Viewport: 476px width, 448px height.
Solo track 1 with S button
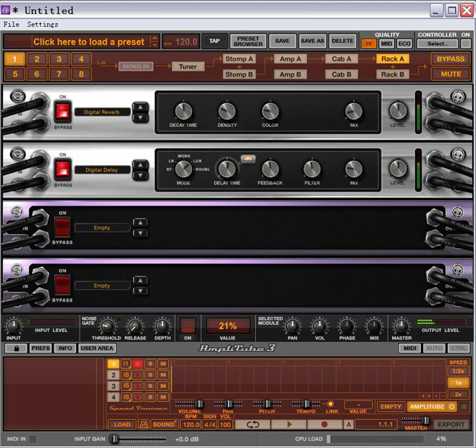[x=150, y=364]
